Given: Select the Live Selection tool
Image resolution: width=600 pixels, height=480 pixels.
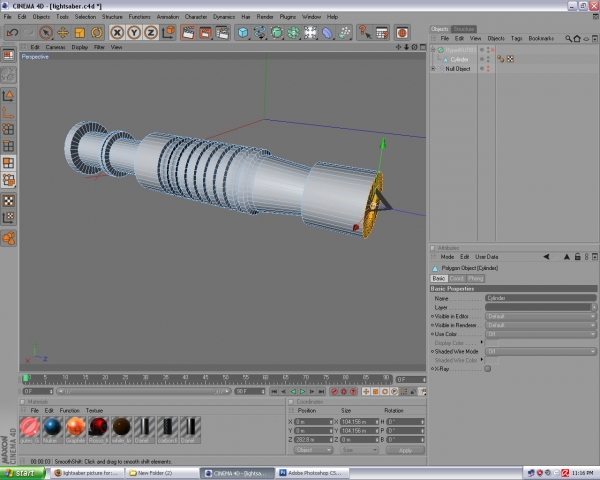Looking at the screenshot, I should pyautogui.click(x=46, y=33).
